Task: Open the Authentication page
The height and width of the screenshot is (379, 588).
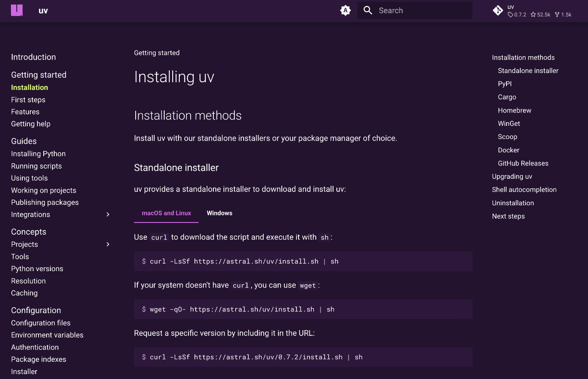Action: 35,347
